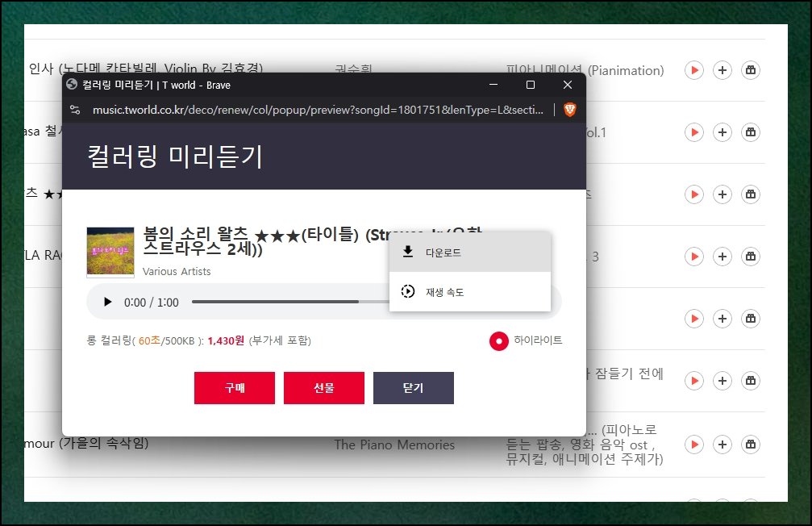Play preview in the LA RA row
Viewport: 812px width, 526px height.
coord(694,257)
